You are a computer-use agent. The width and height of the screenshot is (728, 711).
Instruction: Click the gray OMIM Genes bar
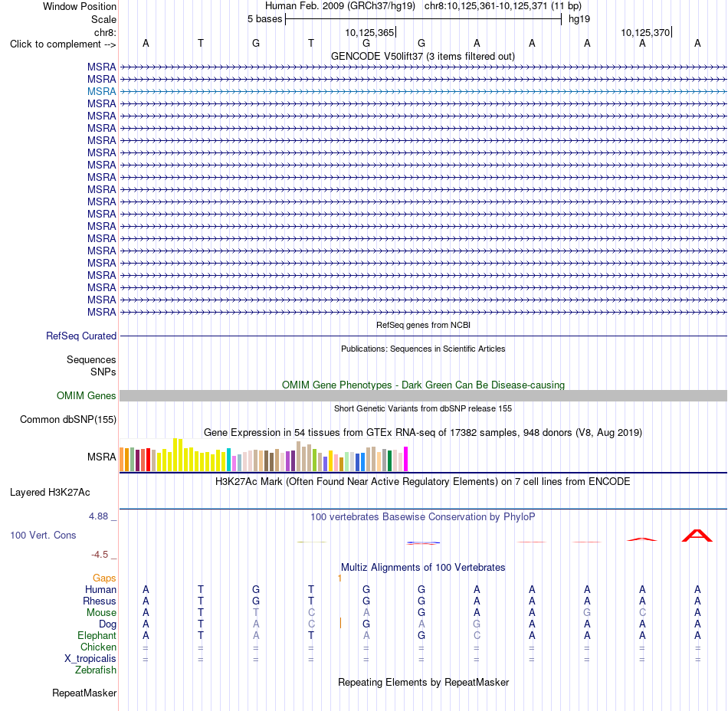(423, 395)
